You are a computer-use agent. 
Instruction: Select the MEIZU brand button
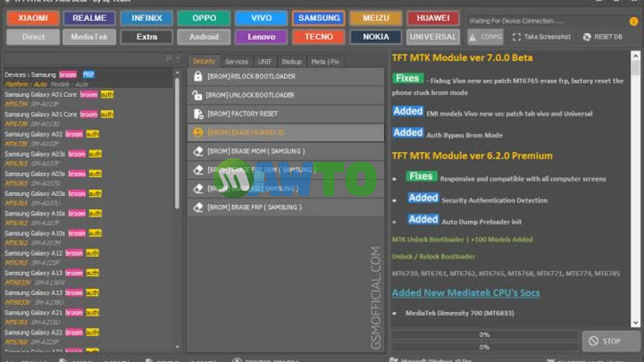pos(376,18)
